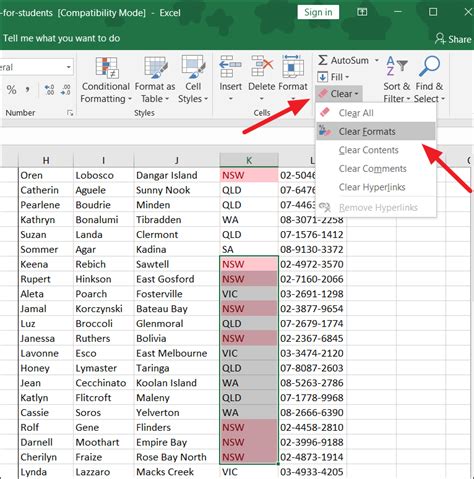The height and width of the screenshot is (479, 474).
Task: Click the cell containing Glenmoral
Action: (x=177, y=323)
